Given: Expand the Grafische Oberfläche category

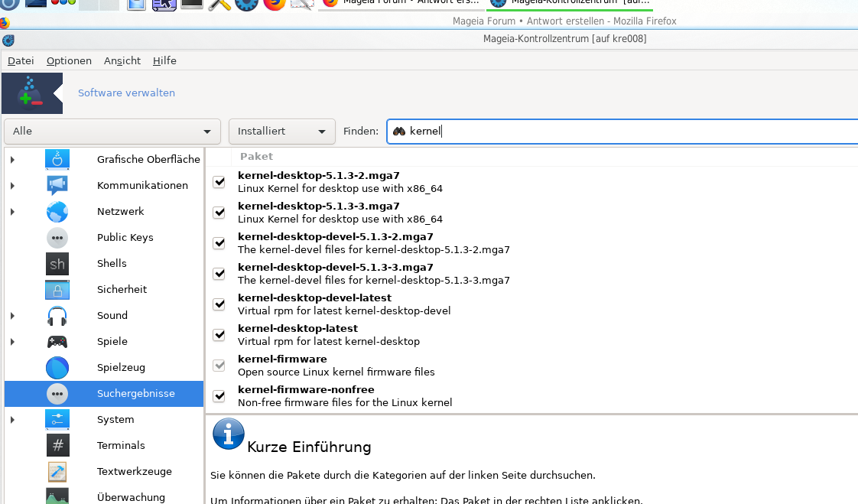Looking at the screenshot, I should (x=12, y=160).
